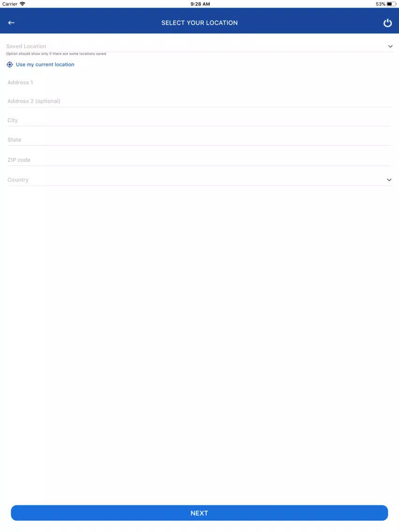The width and height of the screenshot is (399, 532).
Task: Focus the Address 2 (optional) field
Action: [199, 101]
